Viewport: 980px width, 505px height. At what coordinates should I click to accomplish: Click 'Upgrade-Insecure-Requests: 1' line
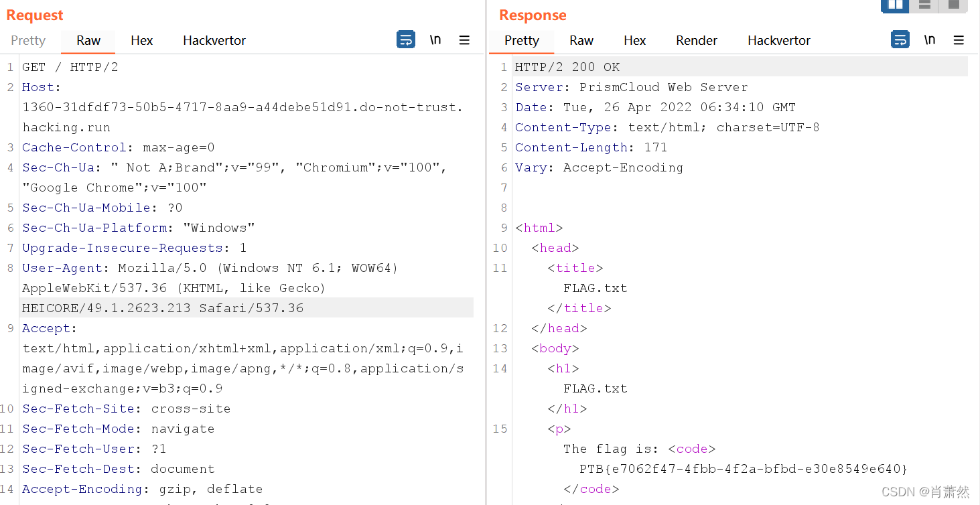[135, 248]
